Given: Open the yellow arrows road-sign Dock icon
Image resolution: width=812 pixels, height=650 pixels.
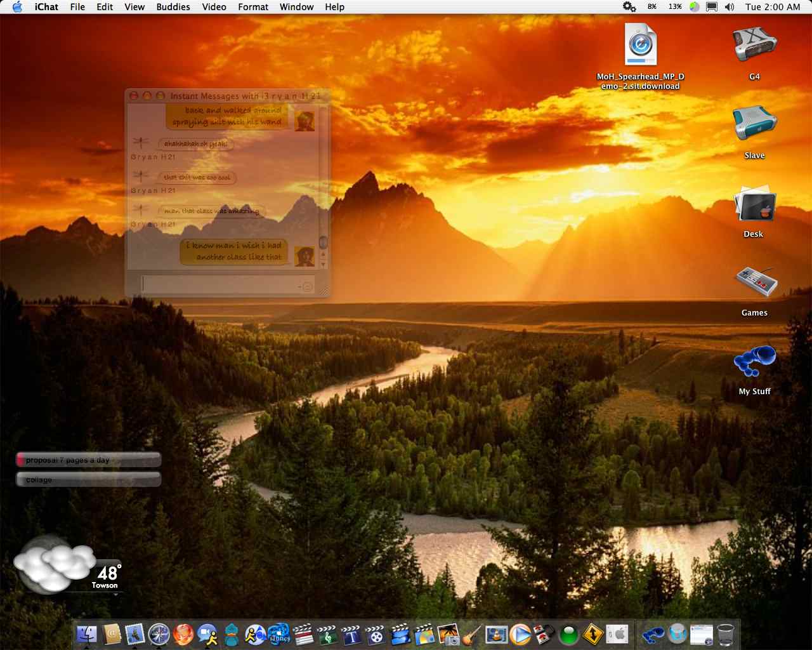Looking at the screenshot, I should tap(593, 633).
